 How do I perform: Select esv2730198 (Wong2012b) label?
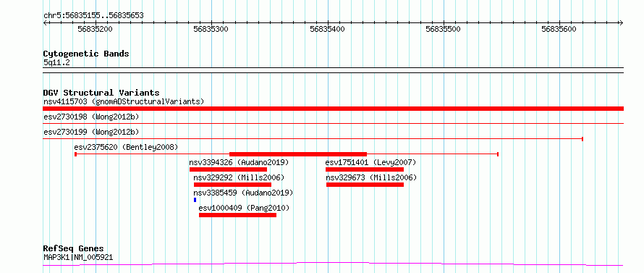[x=91, y=117]
